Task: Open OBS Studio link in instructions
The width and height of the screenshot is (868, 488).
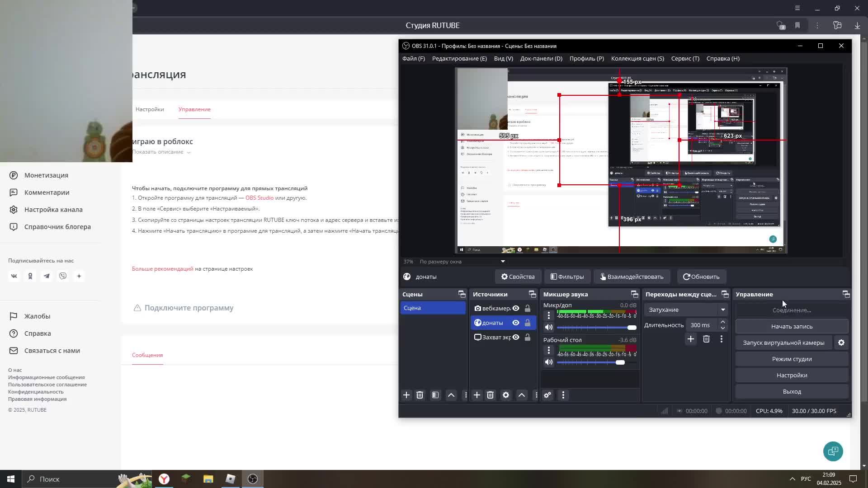Action: [x=259, y=198]
